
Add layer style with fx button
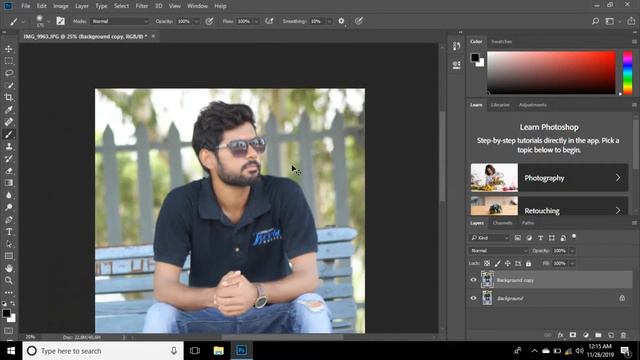coord(560,335)
